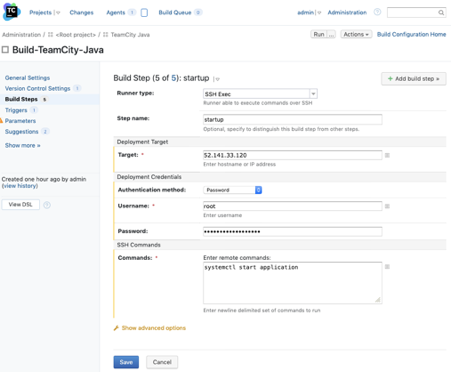Open the Changes tab
Screen dimensions: 451x372
[81, 13]
